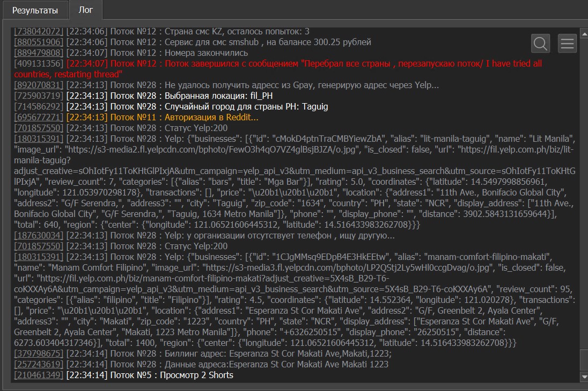Click "Случайный город для страны PH: Taguig"
This screenshot has width=588, height=391.
coord(246,106)
